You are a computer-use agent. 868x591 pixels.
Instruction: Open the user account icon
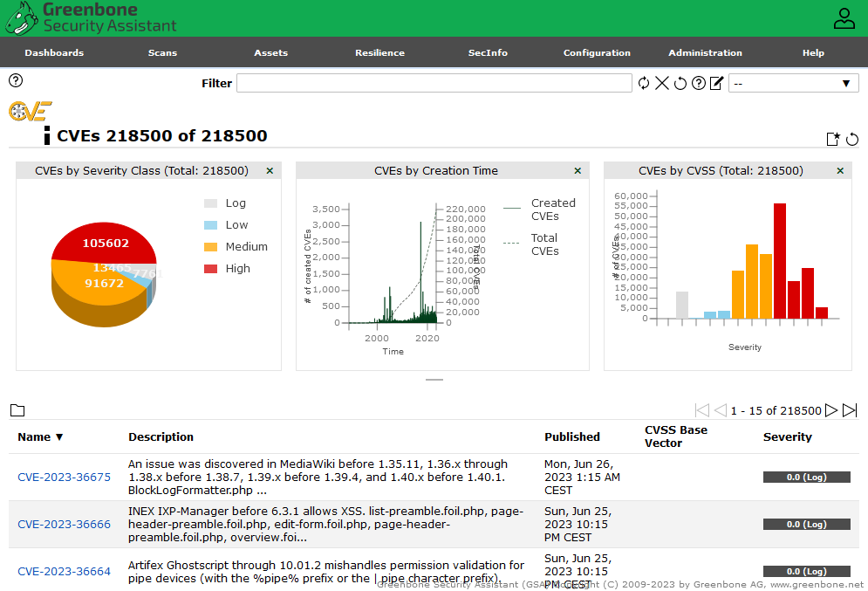[x=844, y=18]
